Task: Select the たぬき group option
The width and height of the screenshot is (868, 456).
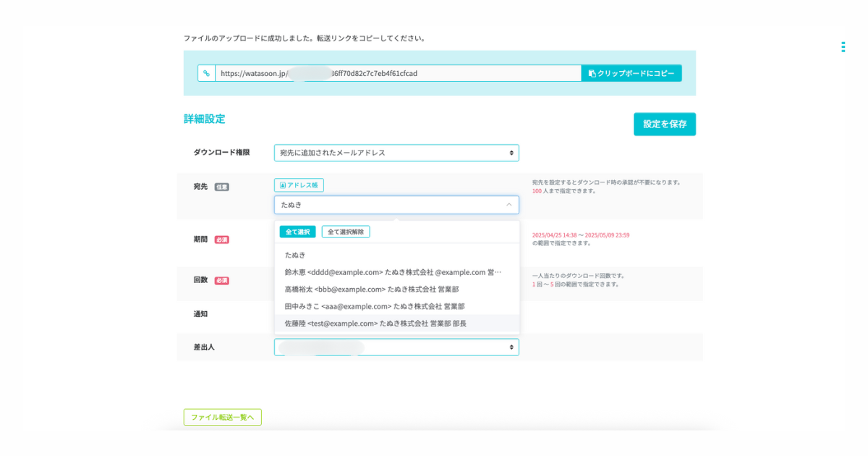Action: (x=396, y=255)
